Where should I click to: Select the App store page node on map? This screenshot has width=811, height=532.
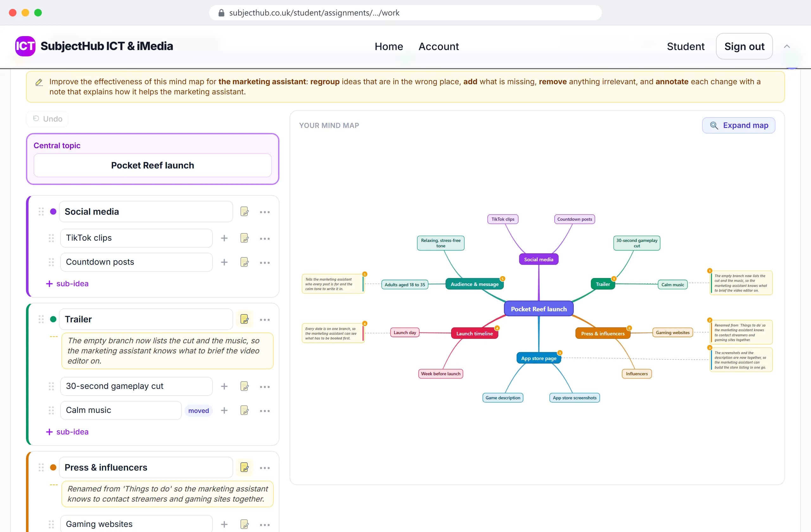tap(538, 358)
